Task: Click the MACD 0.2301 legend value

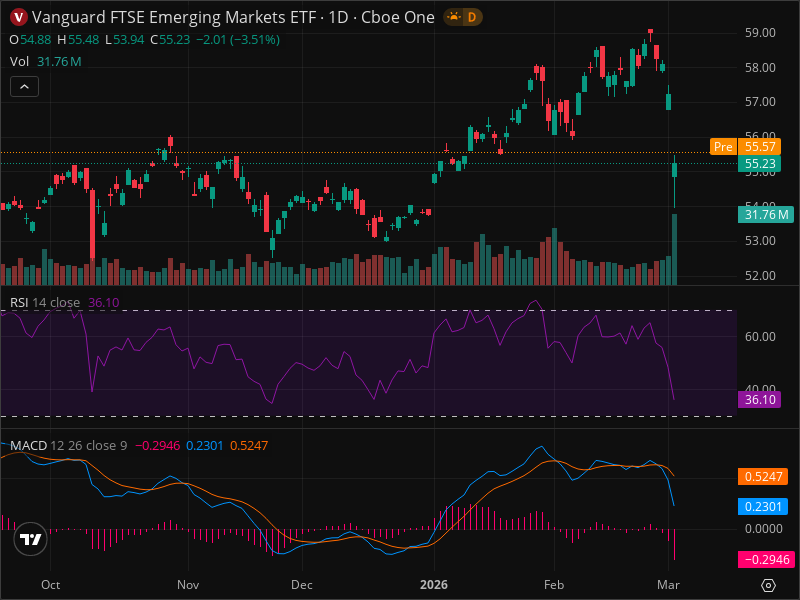Action: 205,445
